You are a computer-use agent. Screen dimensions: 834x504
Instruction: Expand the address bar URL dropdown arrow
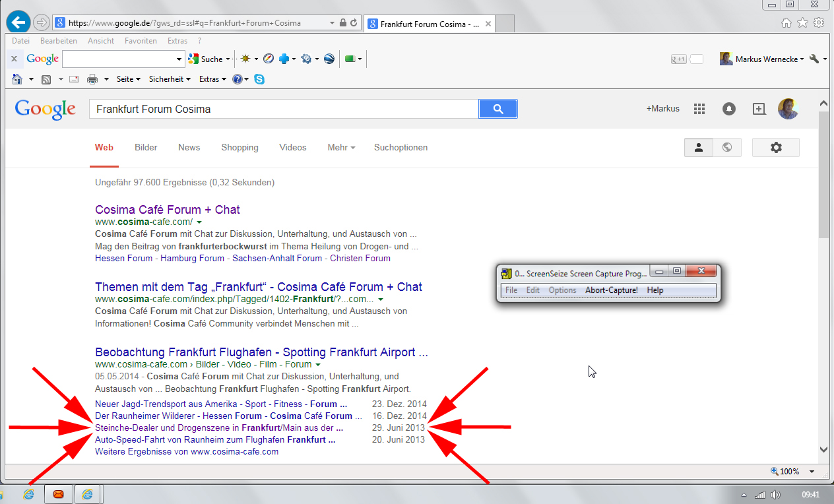(x=332, y=22)
